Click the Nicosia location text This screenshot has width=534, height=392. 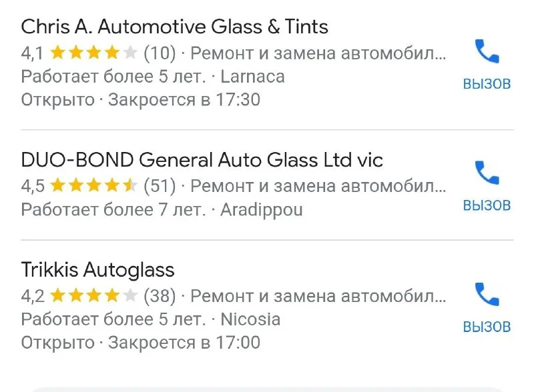tap(250, 319)
